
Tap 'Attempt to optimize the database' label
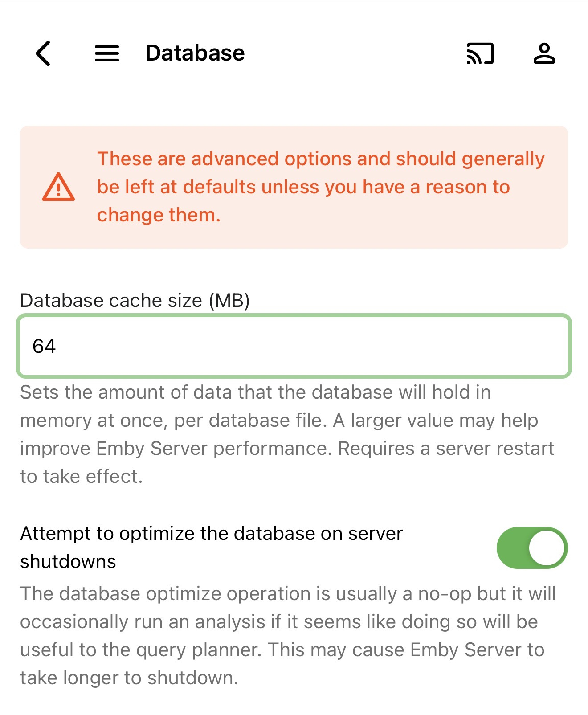[x=212, y=534]
